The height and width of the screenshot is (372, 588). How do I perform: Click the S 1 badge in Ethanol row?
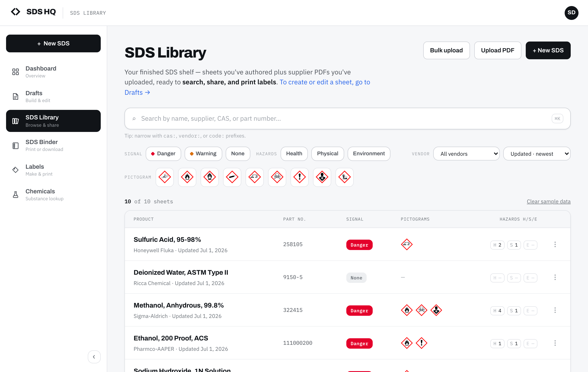coord(514,344)
